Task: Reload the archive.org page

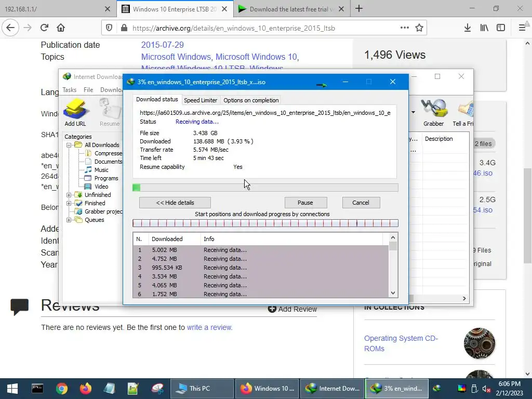Action: (44, 28)
